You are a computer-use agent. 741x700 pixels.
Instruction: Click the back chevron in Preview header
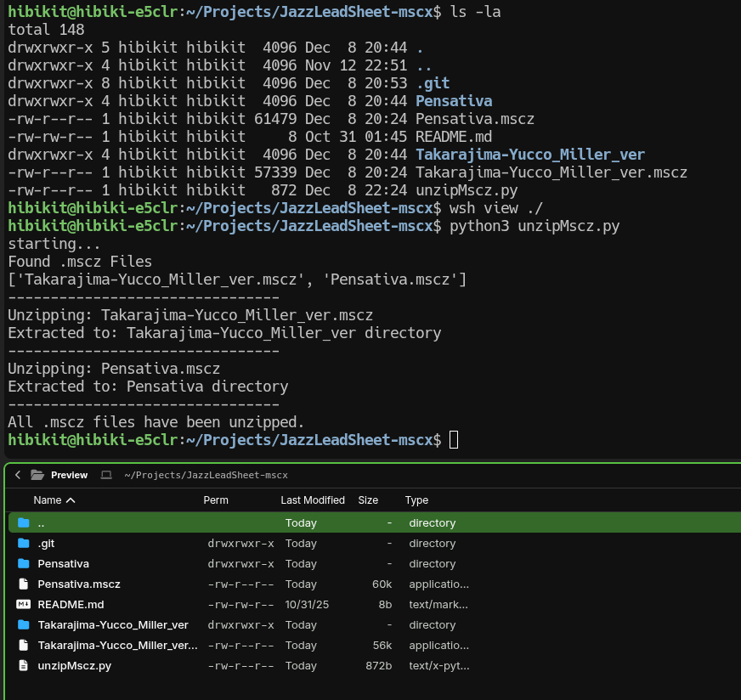tap(18, 475)
